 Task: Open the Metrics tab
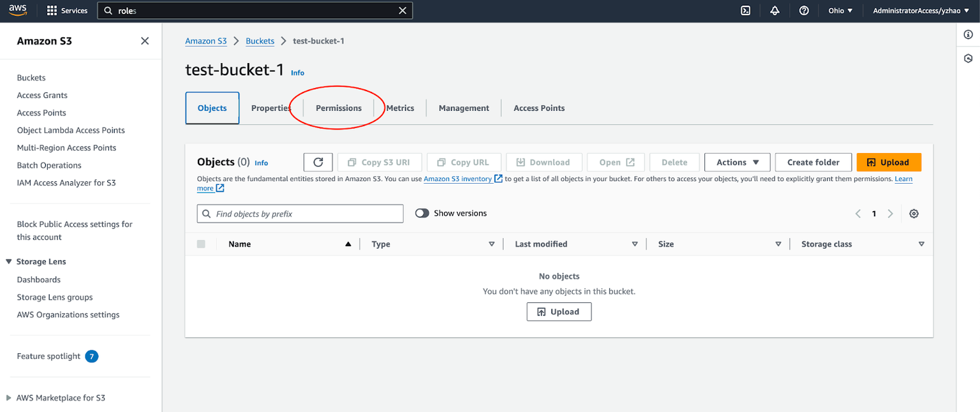click(x=400, y=108)
